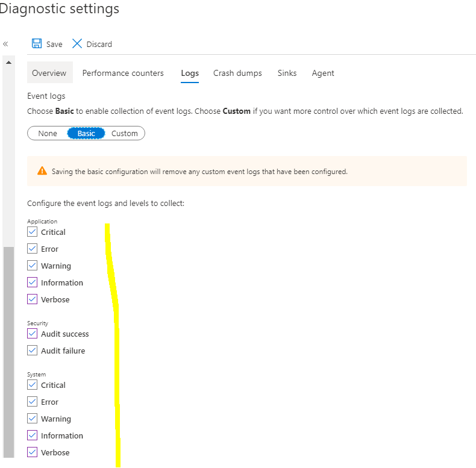Toggle System Error checkbox
This screenshot has width=476, height=468.
pyautogui.click(x=32, y=402)
